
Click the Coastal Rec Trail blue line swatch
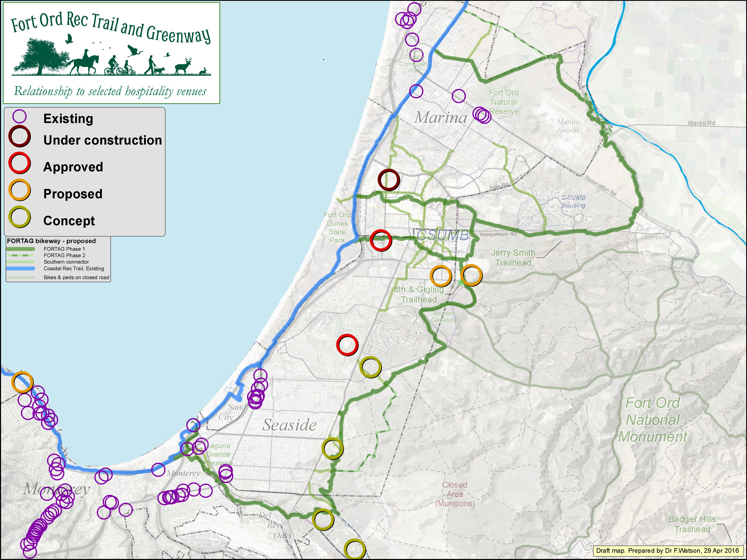20,269
